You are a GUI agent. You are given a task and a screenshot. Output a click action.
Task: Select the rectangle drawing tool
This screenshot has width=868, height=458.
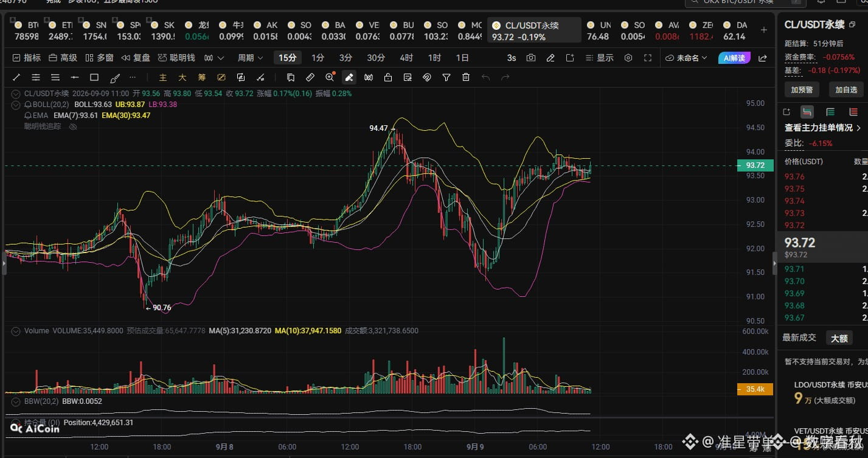tap(94, 77)
